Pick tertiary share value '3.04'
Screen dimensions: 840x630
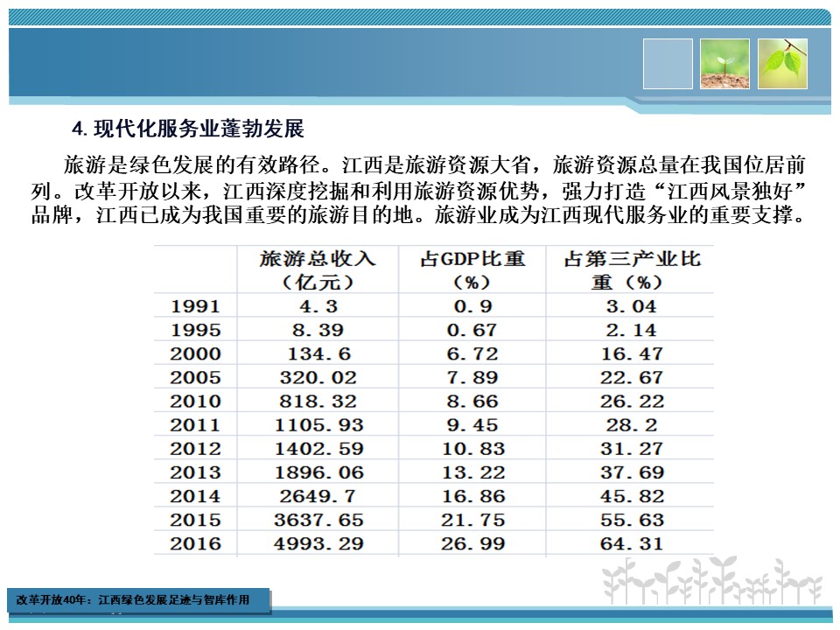(632, 306)
